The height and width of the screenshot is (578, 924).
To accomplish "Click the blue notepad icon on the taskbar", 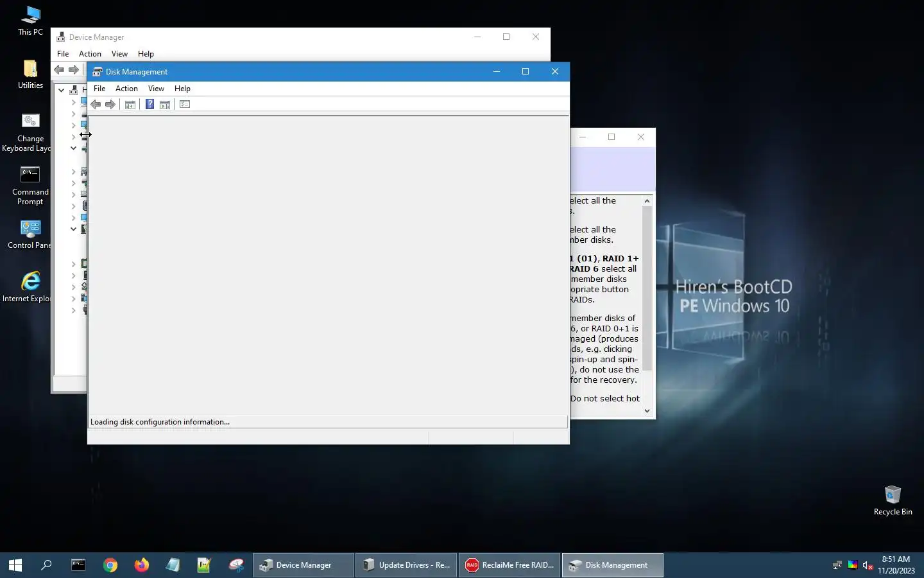I will pyautogui.click(x=173, y=565).
